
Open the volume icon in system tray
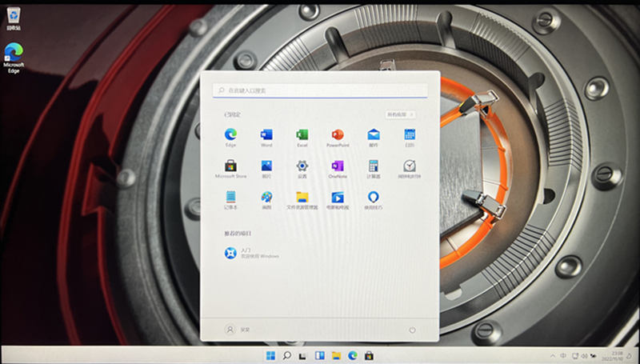[x=584, y=356]
